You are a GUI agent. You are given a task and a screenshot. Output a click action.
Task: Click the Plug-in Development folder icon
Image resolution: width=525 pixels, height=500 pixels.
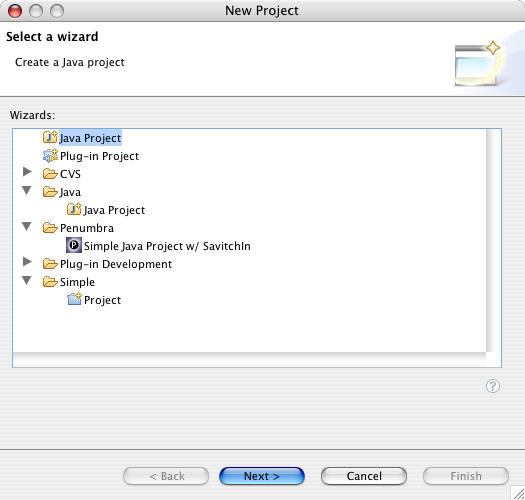tap(50, 264)
